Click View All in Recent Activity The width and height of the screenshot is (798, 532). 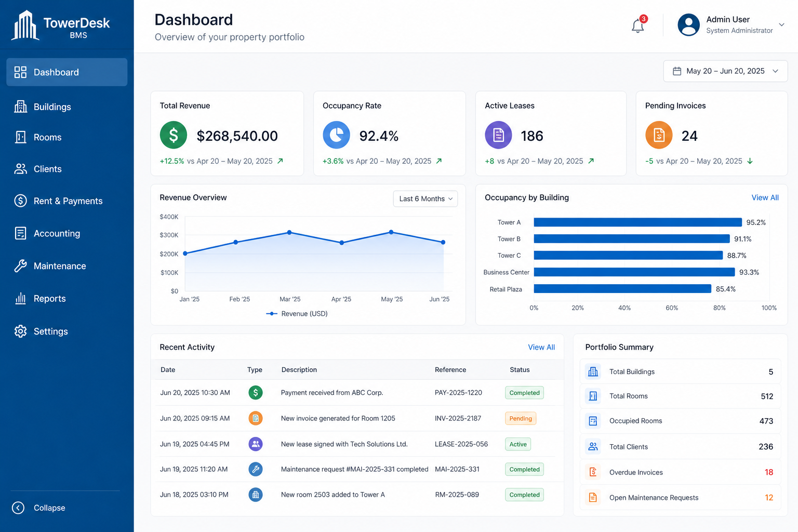pyautogui.click(x=541, y=347)
